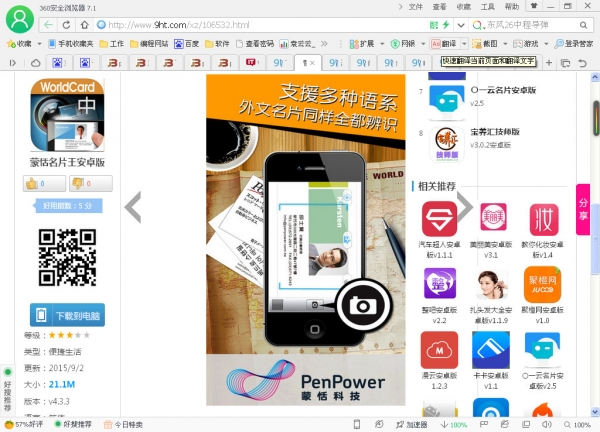Click the 扩展 extensions button
The width and height of the screenshot is (600, 432).
pos(362,44)
